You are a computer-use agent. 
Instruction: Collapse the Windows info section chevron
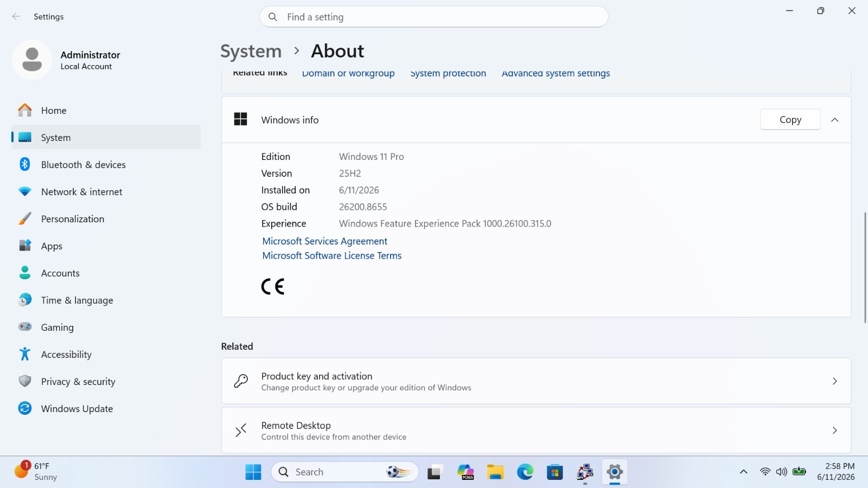coord(835,120)
